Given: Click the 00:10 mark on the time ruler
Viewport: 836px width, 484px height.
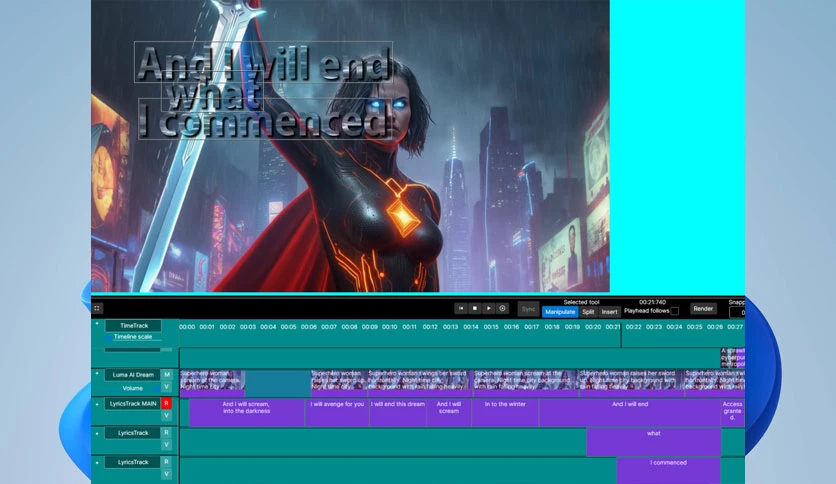Looking at the screenshot, I should [389, 327].
